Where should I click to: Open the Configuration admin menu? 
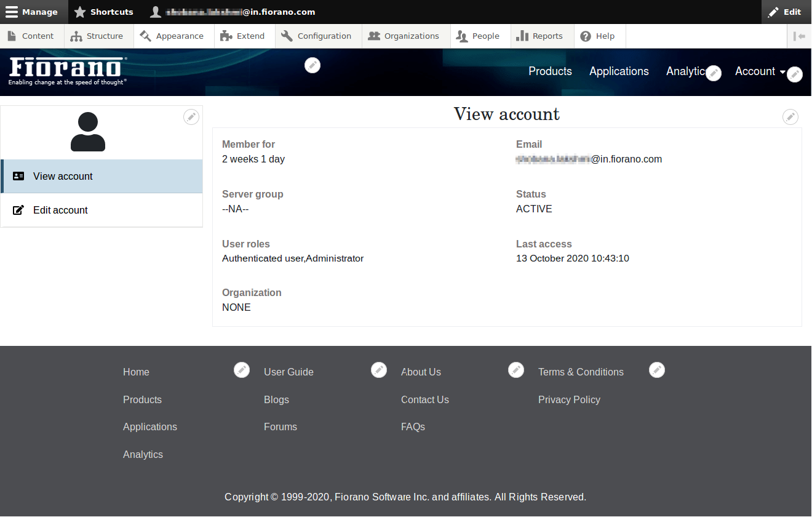(x=317, y=36)
